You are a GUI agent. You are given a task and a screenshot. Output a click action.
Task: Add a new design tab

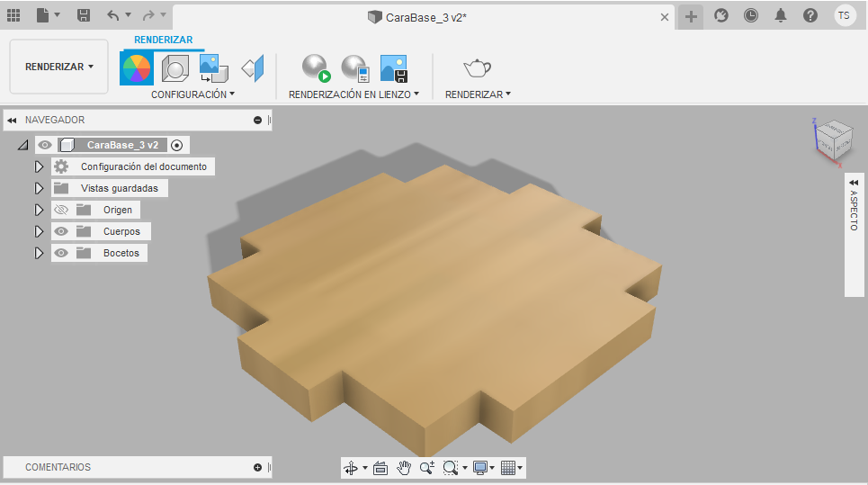691,16
